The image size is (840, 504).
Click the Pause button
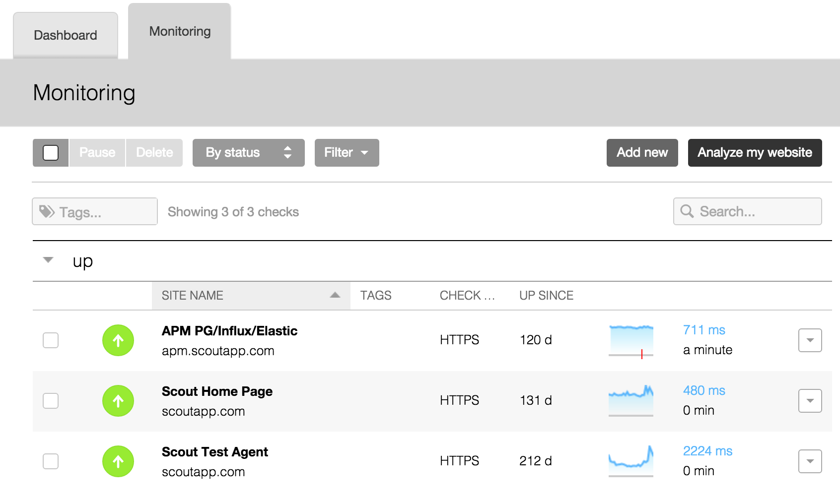97,153
